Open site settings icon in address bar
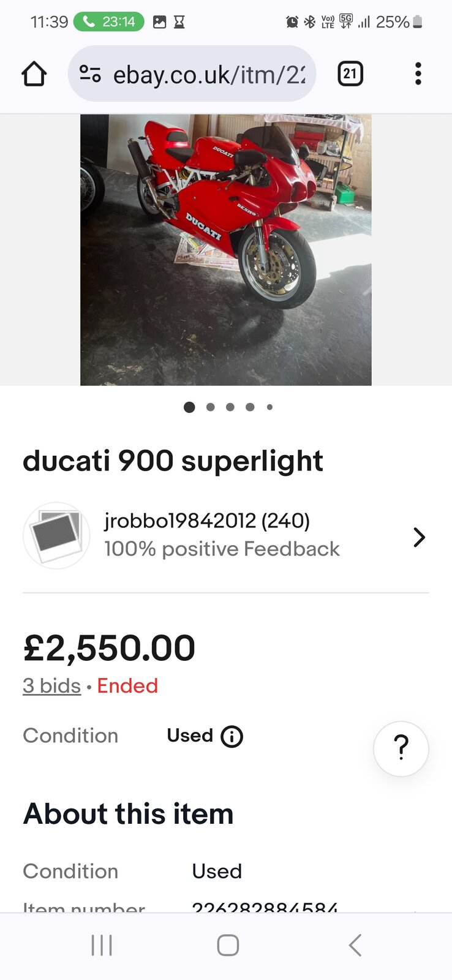This screenshot has width=452, height=980. (x=90, y=74)
